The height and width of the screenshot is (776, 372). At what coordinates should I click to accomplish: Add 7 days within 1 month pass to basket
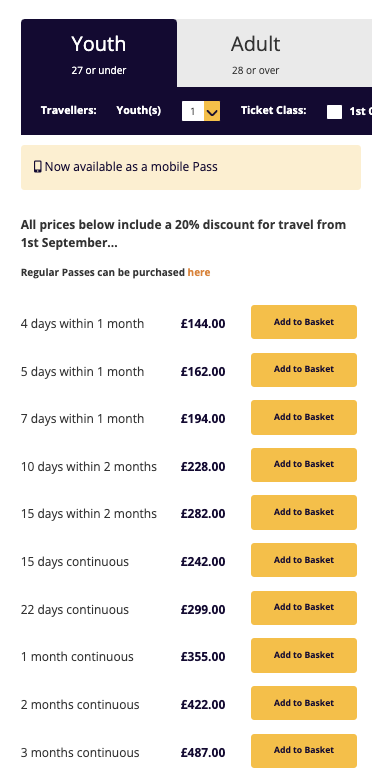coord(304,417)
